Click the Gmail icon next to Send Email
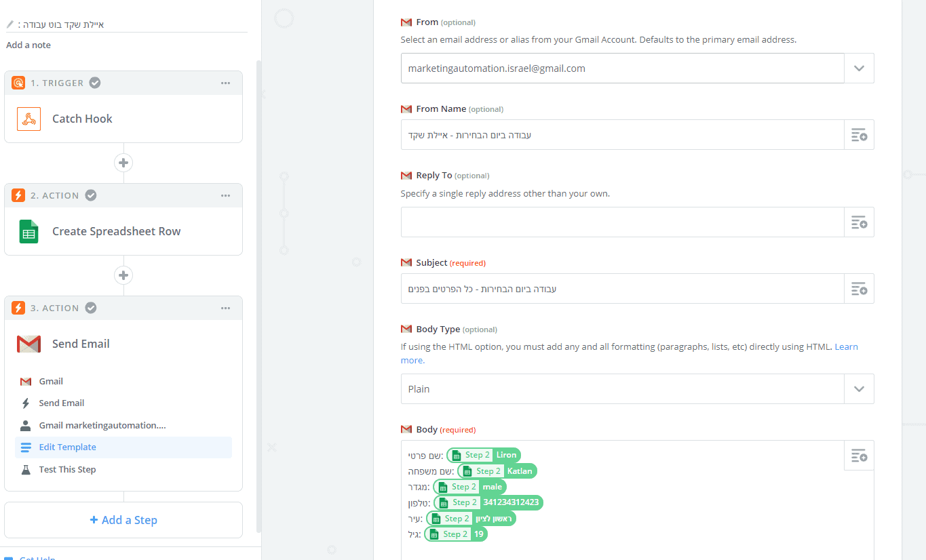The height and width of the screenshot is (560, 926). [x=28, y=344]
